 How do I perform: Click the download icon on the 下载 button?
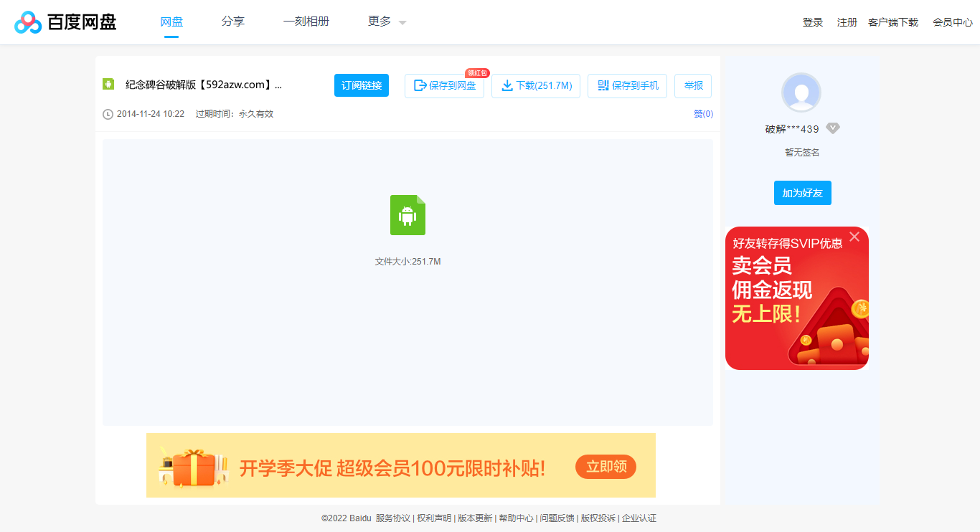click(507, 85)
